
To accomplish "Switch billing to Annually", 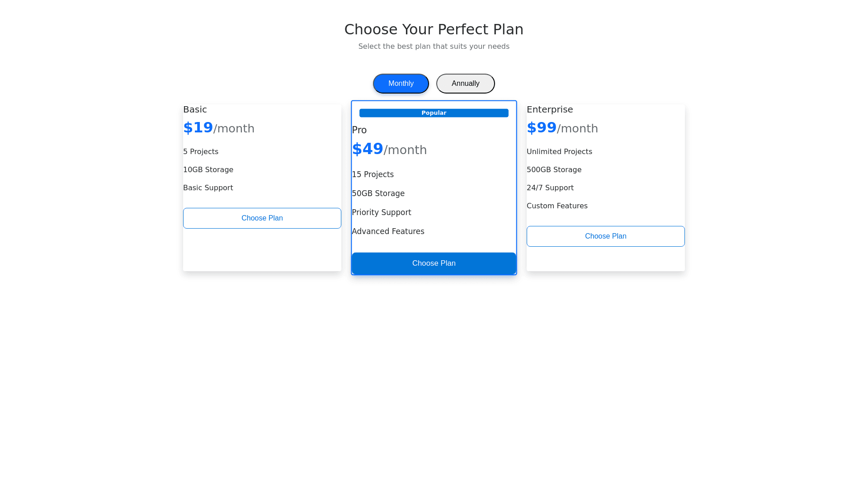I will (x=465, y=84).
